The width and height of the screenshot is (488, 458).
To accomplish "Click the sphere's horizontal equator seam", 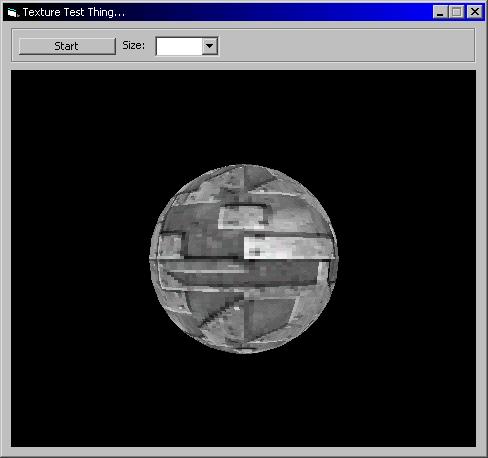I will [244, 259].
